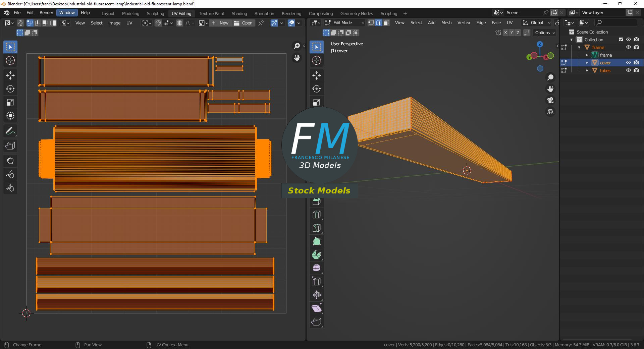644x349 pixels.
Task: Select the Move tool in 3D viewport
Action: [x=317, y=75]
